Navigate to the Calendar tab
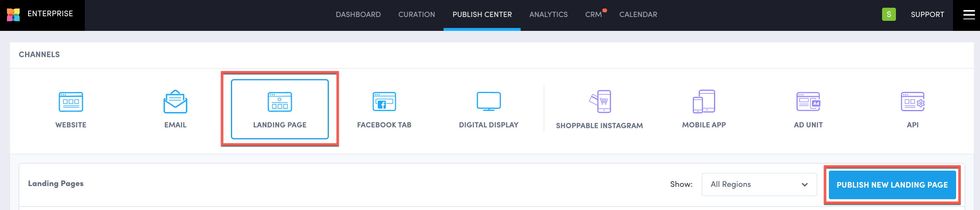Viewport: 980px width, 210px height. click(x=638, y=15)
